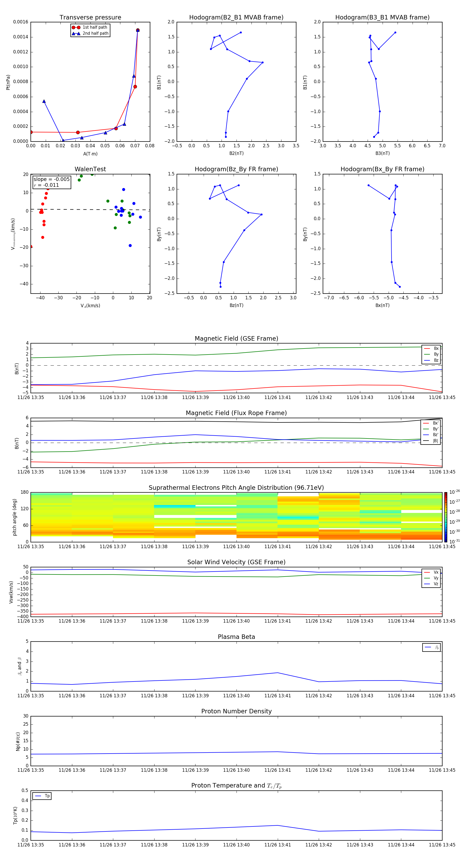Click the 'Magnetic Field (Flux Rope Frame)' title
The image size is (473, 868).
point(236,413)
